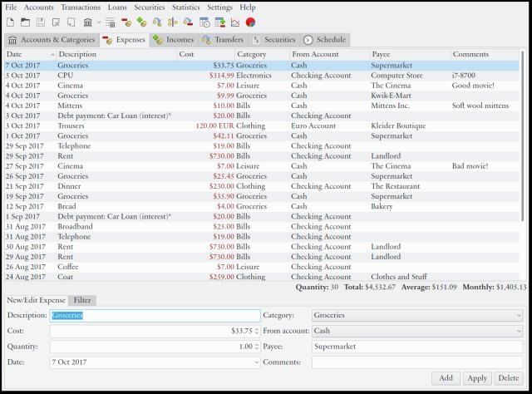
Task: Open the Date dropdown calendar
Action: click(x=254, y=362)
